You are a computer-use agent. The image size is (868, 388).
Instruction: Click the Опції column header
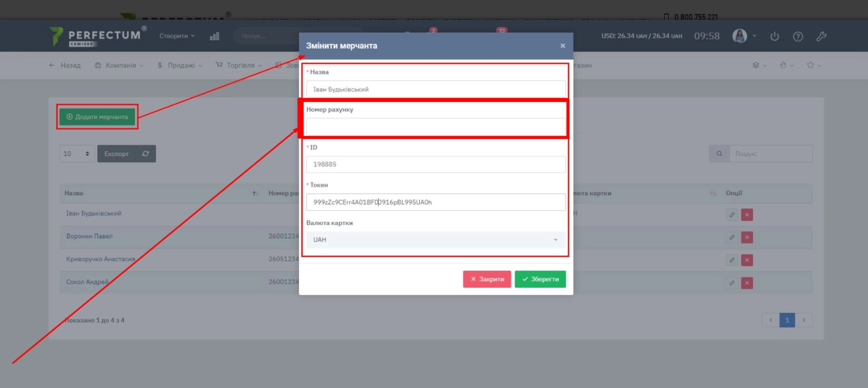click(x=734, y=193)
